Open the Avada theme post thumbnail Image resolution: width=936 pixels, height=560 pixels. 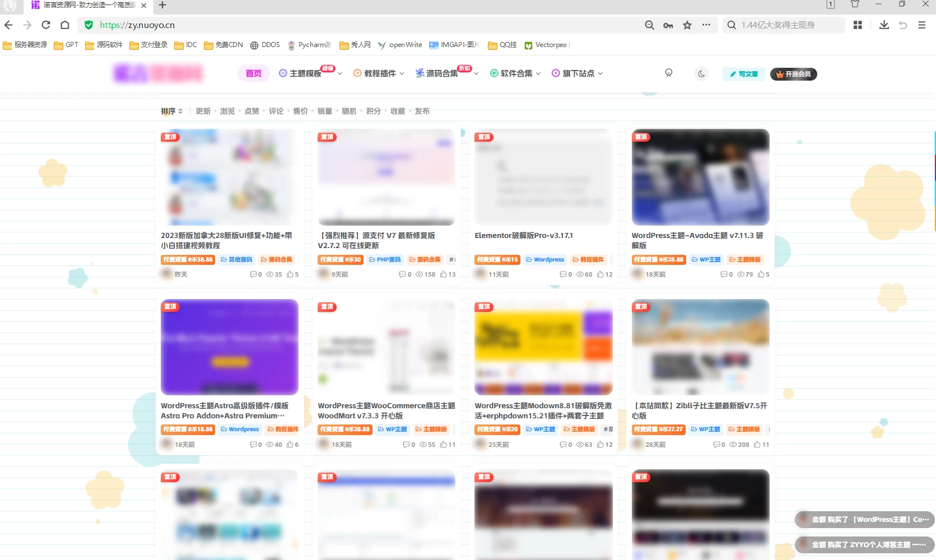pos(700,178)
